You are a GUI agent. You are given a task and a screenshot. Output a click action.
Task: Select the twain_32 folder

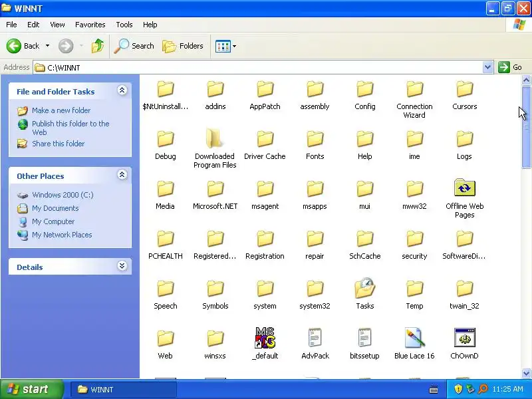pyautogui.click(x=464, y=295)
